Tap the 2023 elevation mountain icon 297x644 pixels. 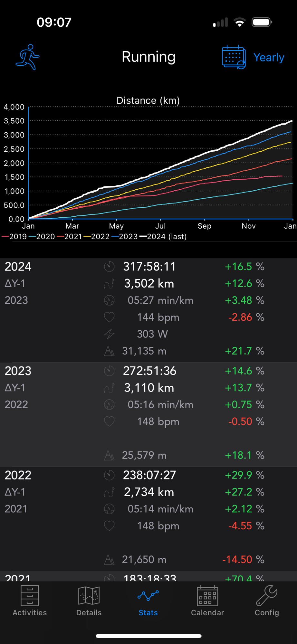(x=109, y=455)
